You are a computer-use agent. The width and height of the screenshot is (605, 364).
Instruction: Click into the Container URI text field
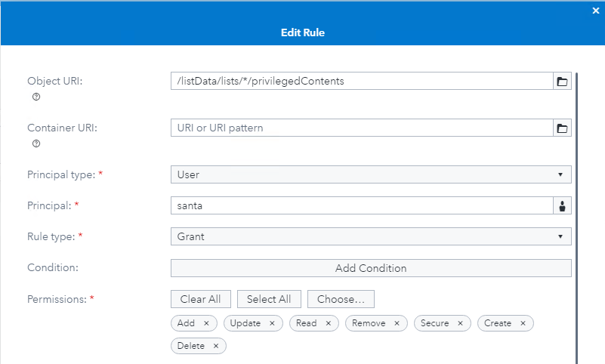(x=362, y=128)
